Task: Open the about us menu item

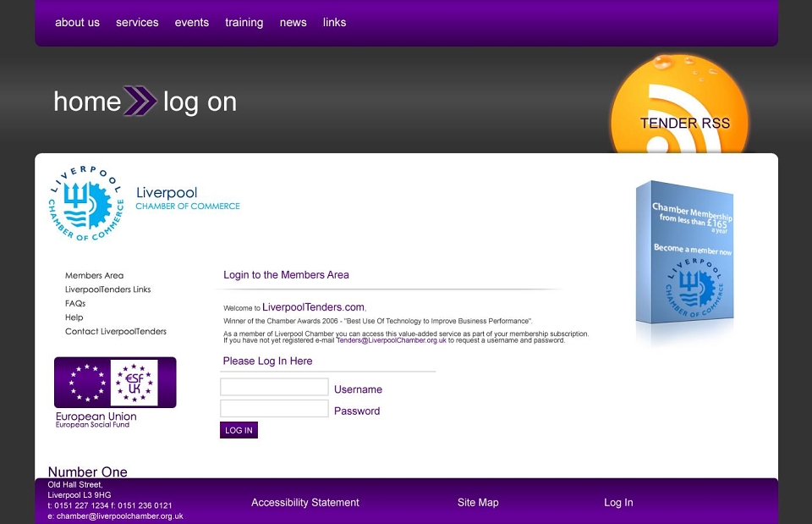Action: click(77, 22)
